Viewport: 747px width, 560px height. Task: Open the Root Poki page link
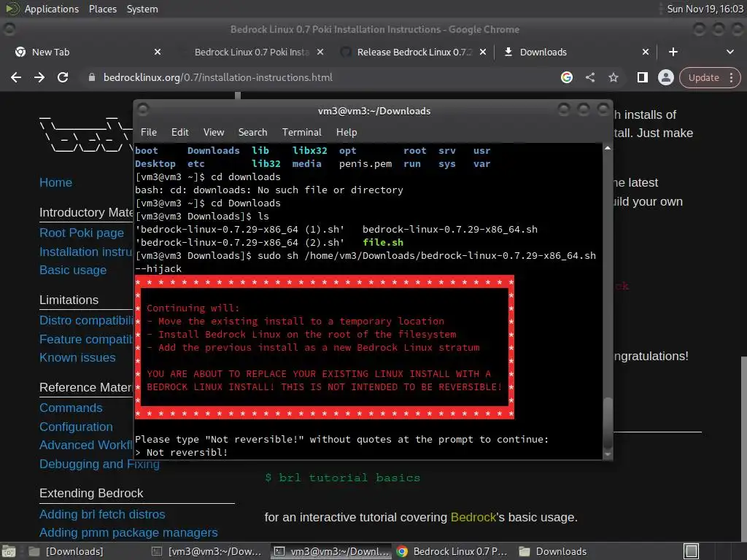coord(82,233)
